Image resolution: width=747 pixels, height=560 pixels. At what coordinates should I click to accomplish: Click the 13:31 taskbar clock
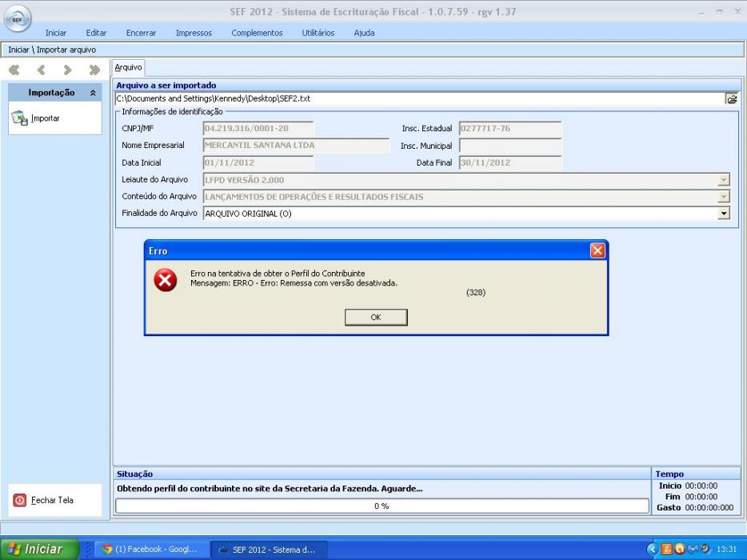pos(726,550)
